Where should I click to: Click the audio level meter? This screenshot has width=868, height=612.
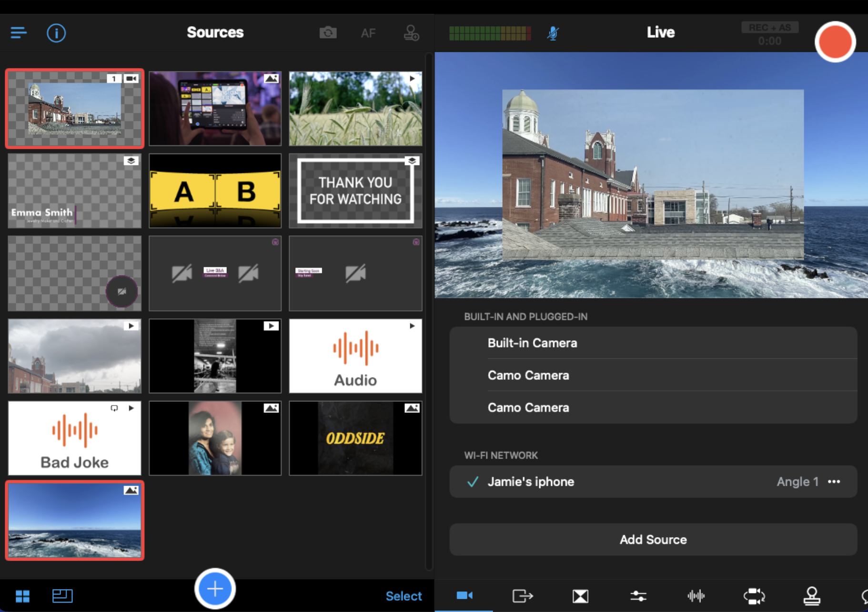[490, 33]
